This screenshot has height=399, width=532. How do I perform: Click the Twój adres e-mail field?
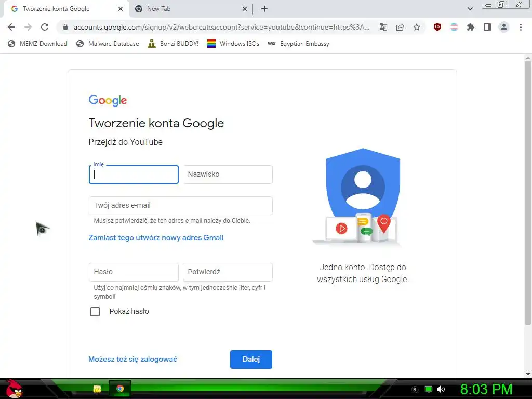(x=180, y=206)
